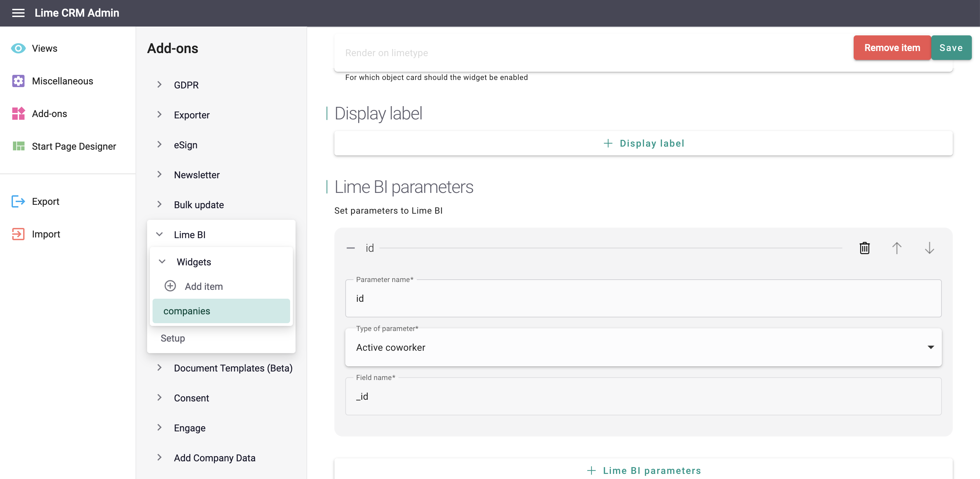Viewport: 980px width, 479px height.
Task: Click the Export arrow icon
Action: [x=18, y=201]
